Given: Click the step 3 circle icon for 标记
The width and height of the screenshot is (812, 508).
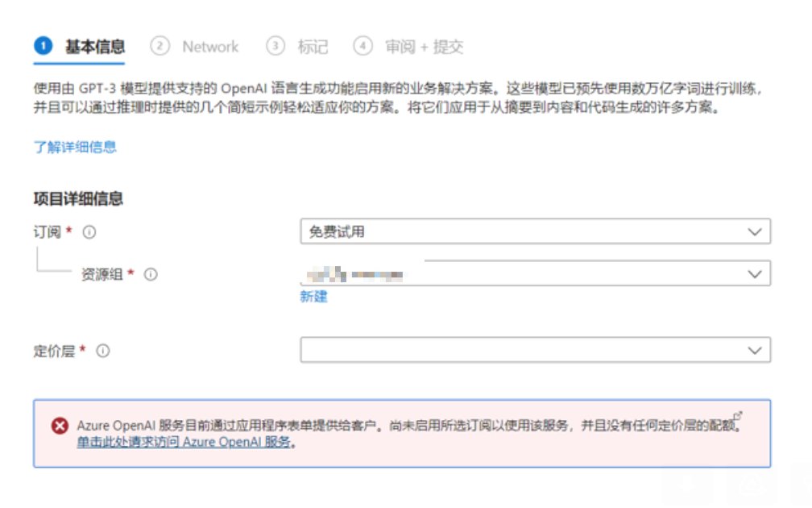Looking at the screenshot, I should coord(275,46).
